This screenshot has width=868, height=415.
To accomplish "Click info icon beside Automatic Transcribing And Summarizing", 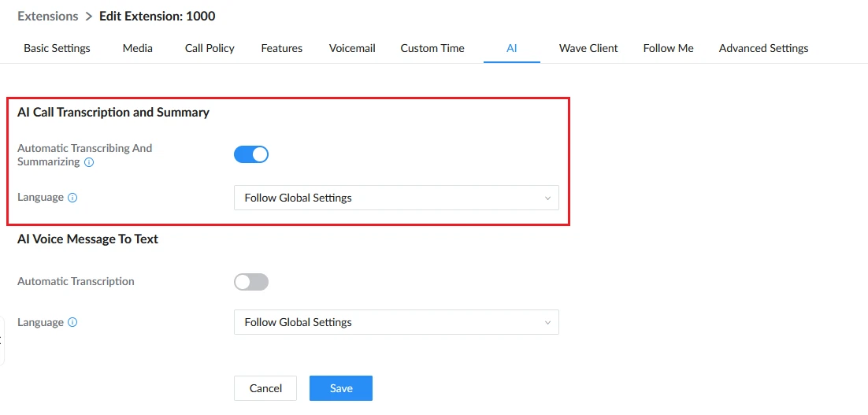I will [88, 163].
